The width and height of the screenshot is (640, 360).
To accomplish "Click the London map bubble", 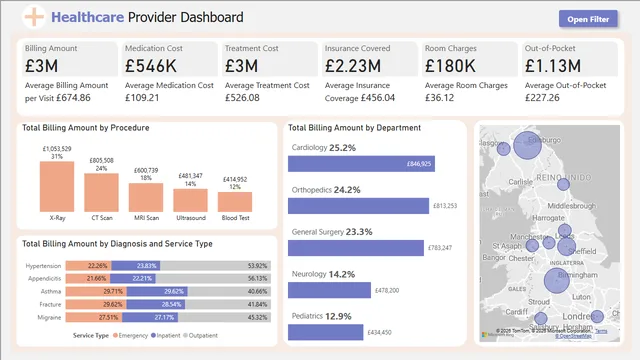I will pyautogui.click(x=597, y=316).
